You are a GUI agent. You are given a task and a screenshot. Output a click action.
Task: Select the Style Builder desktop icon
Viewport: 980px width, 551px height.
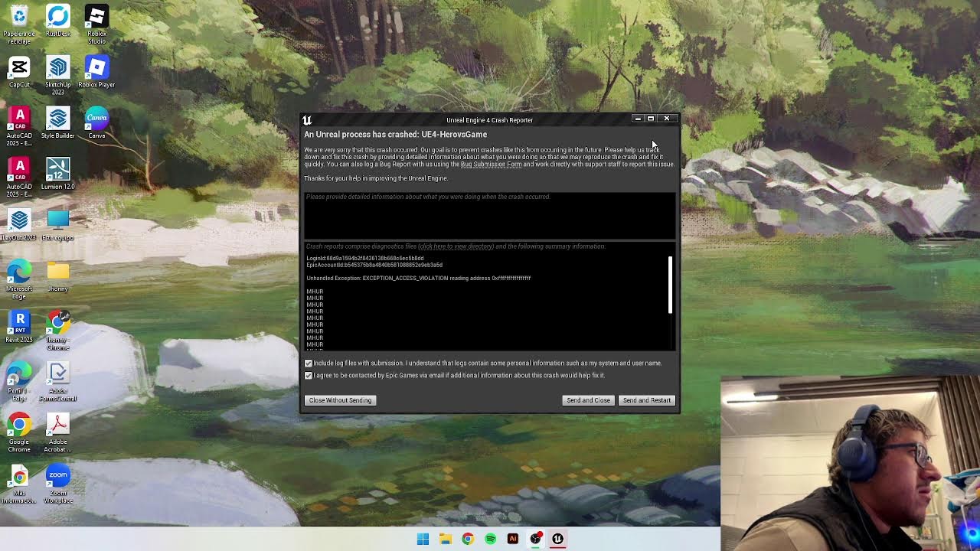[x=58, y=122]
